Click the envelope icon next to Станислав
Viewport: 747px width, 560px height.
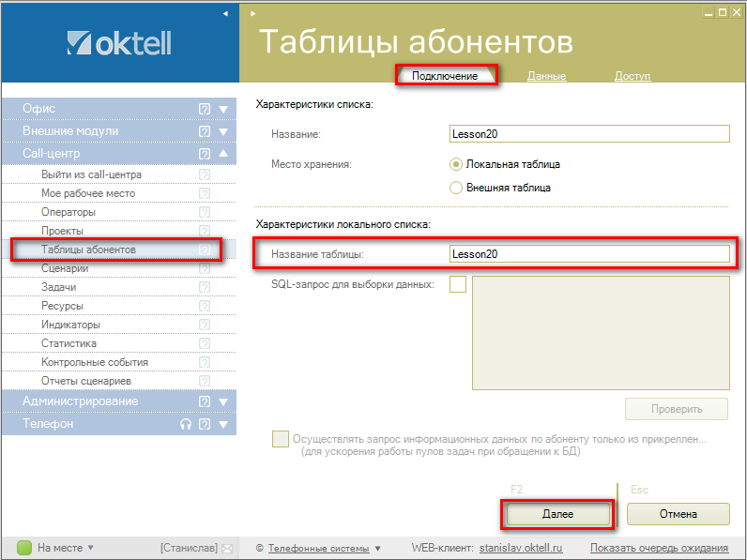226,548
